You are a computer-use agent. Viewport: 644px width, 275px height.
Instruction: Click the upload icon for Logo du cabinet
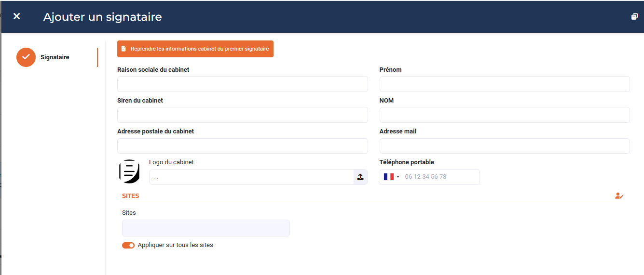tap(360, 177)
